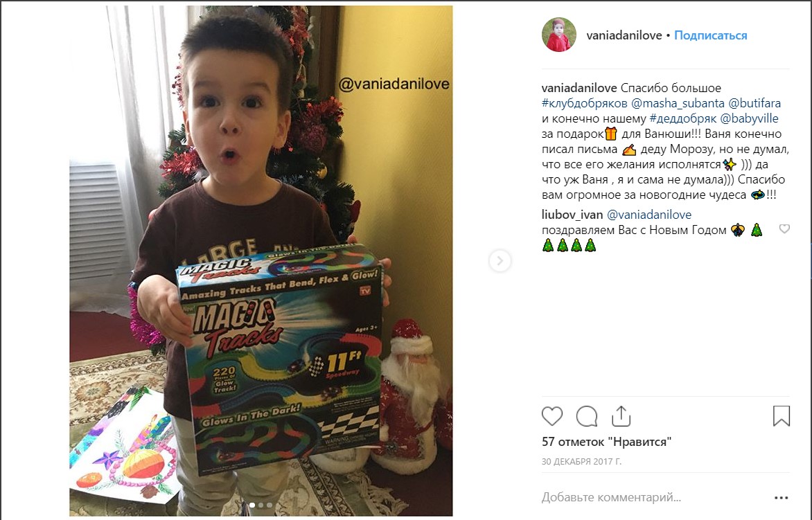This screenshot has height=520, width=812.
Task: Share the post via the share icon
Action: pyautogui.click(x=621, y=416)
